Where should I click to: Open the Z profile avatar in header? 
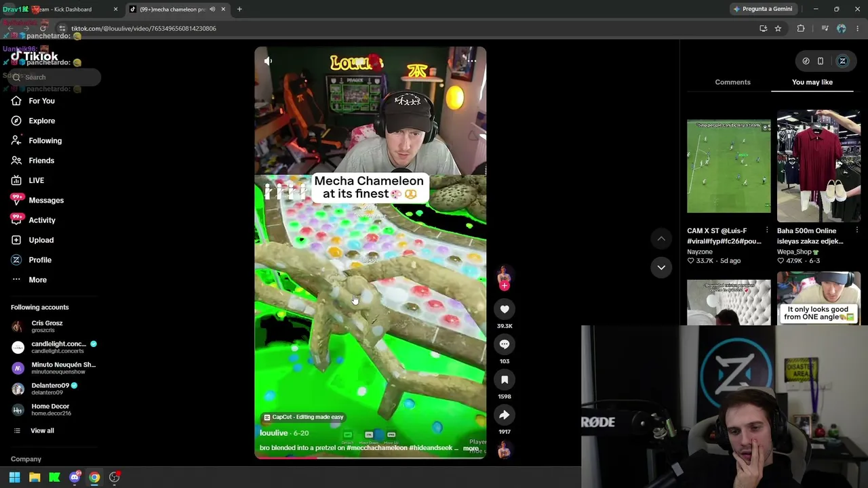point(843,61)
